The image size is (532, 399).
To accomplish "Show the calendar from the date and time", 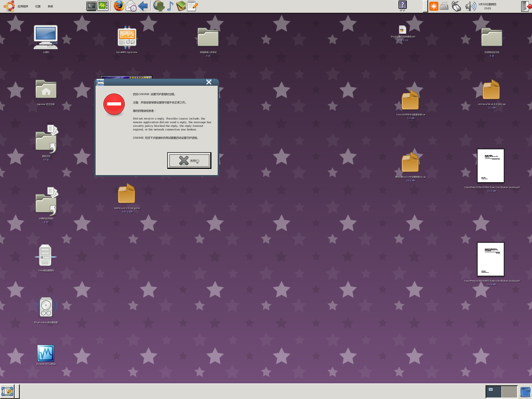I will click(x=487, y=6).
